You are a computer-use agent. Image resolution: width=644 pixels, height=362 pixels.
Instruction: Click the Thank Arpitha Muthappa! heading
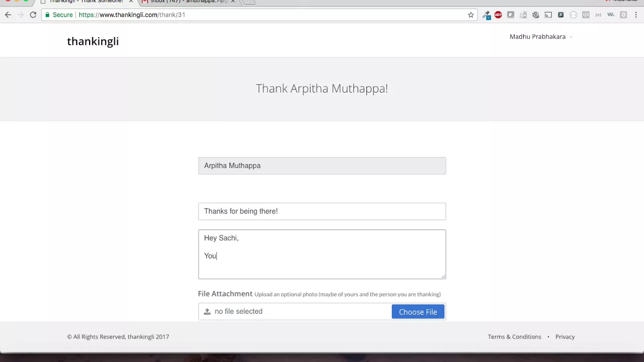pyautogui.click(x=322, y=88)
